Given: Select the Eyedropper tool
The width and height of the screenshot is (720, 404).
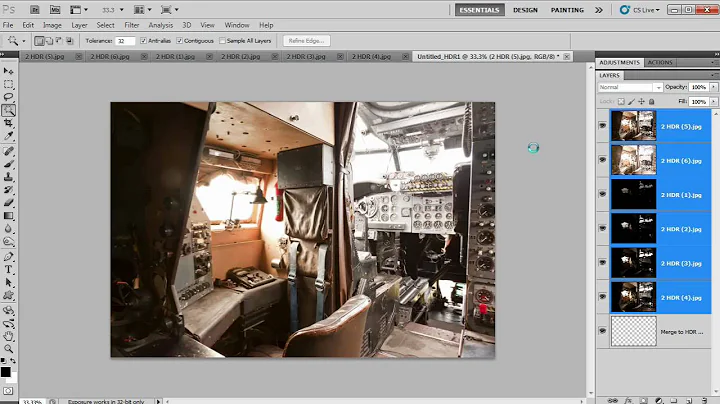Looking at the screenshot, I should (8, 136).
